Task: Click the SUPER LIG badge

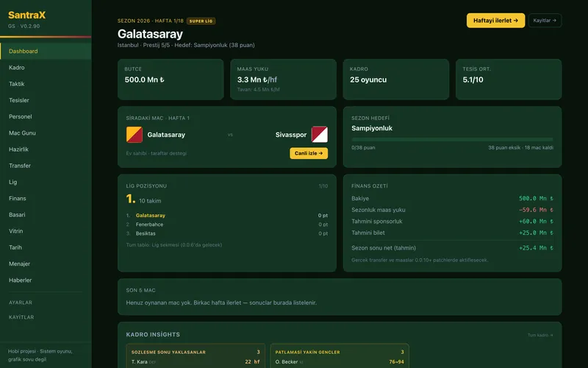Action: point(201,21)
